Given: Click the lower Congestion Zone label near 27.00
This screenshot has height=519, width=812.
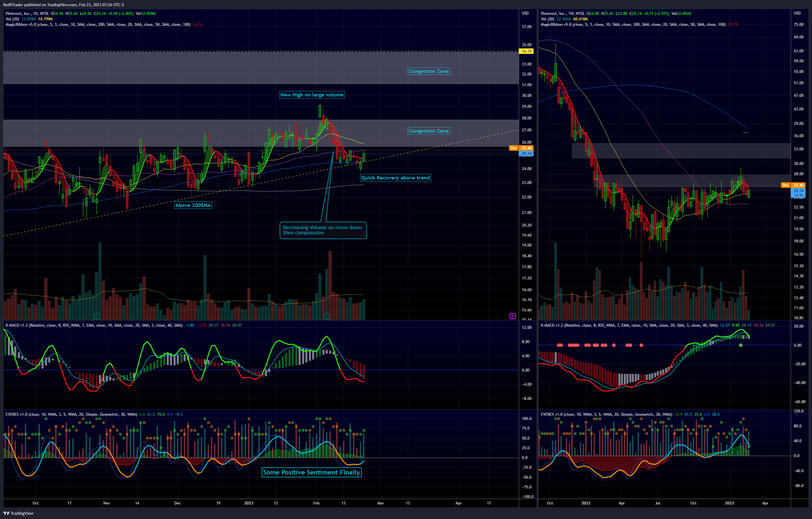Looking at the screenshot, I should click(429, 131).
